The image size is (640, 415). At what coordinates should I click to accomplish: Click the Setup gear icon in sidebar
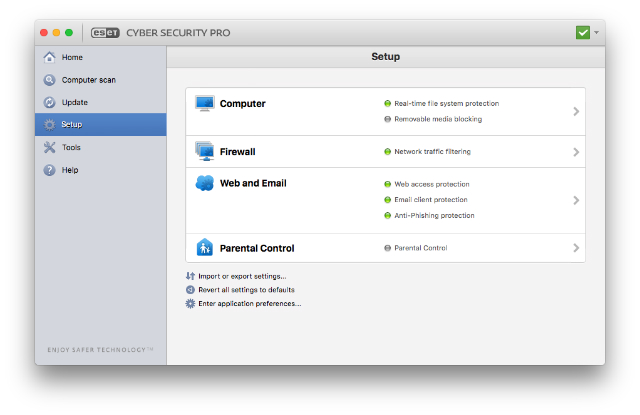tap(49, 125)
